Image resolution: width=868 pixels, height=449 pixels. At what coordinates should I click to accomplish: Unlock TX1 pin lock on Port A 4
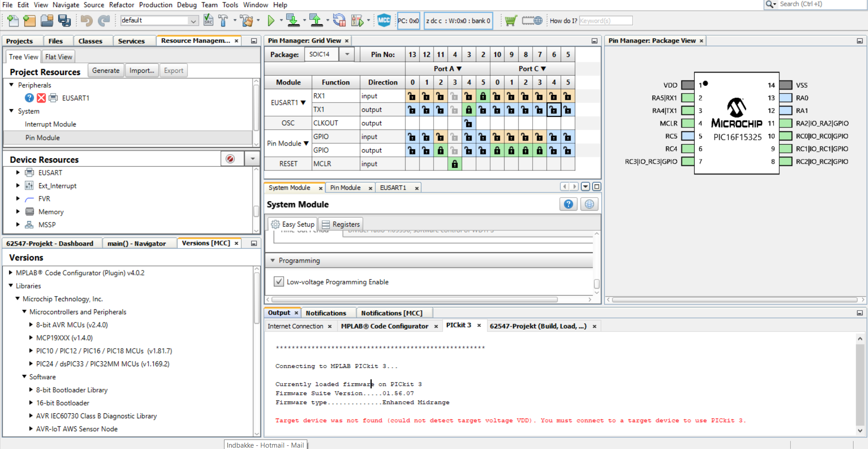coord(469,109)
